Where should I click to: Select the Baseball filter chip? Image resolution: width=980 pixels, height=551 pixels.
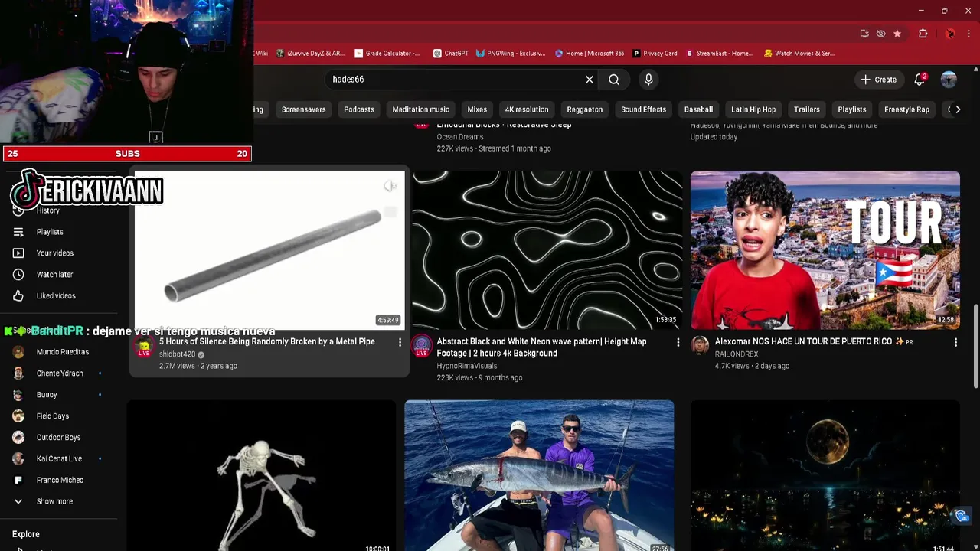(698, 109)
